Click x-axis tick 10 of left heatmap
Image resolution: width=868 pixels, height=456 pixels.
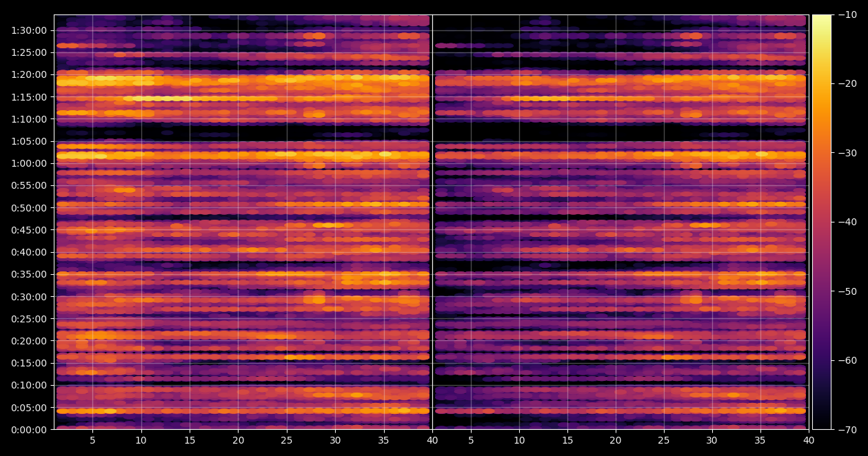141,441
